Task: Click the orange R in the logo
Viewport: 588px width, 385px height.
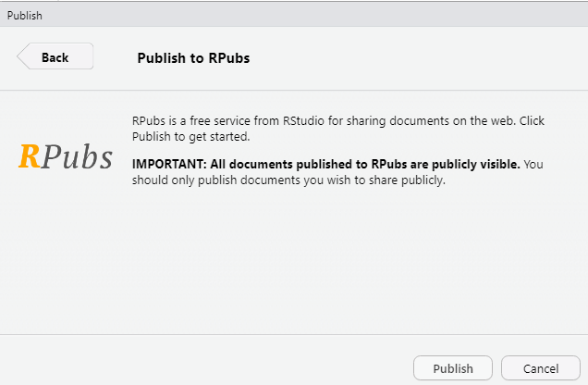Action: (x=29, y=156)
